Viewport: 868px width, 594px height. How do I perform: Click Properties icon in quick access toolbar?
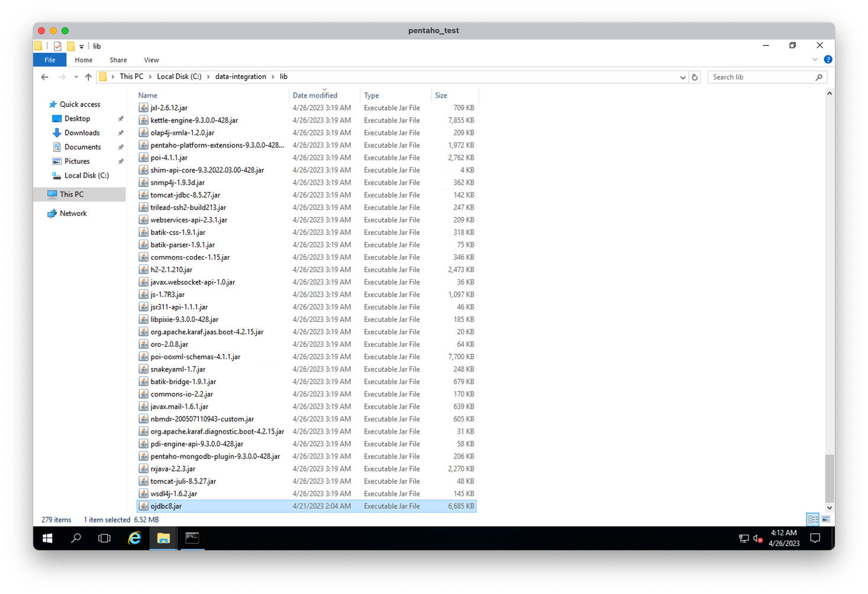click(x=57, y=46)
